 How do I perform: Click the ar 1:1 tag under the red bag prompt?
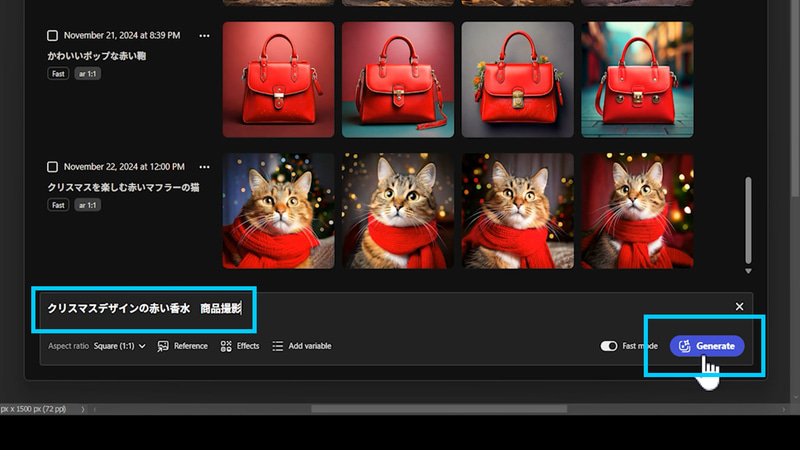[87, 73]
